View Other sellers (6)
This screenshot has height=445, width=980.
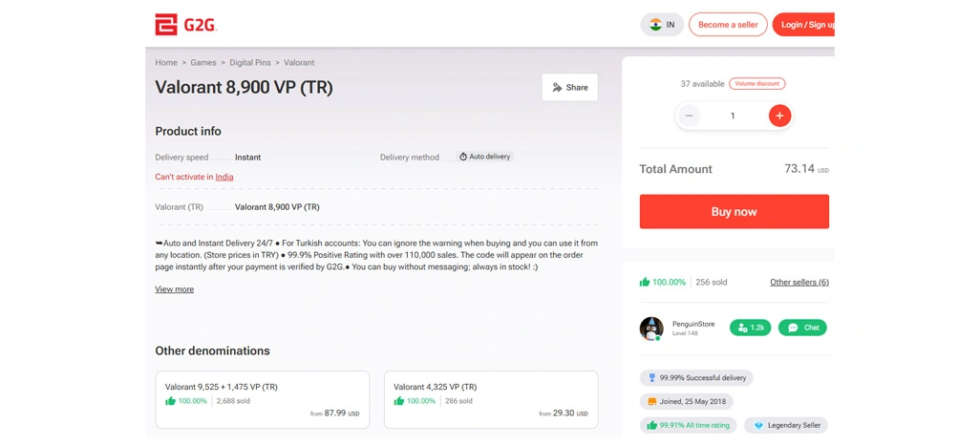(x=799, y=283)
